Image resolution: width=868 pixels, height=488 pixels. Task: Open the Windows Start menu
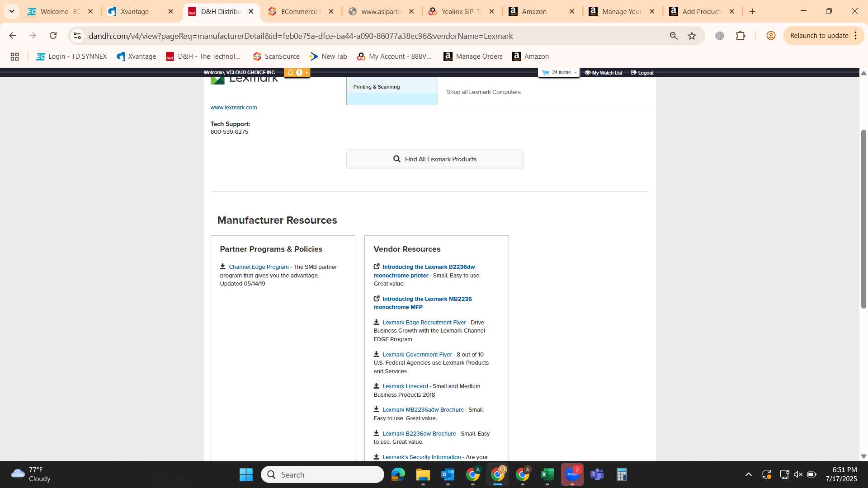[x=246, y=474]
